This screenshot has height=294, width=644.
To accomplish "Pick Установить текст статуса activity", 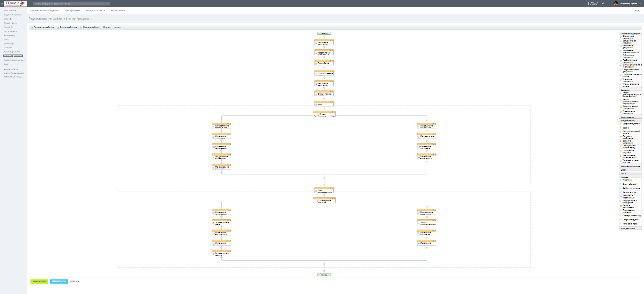I will click(630, 161).
